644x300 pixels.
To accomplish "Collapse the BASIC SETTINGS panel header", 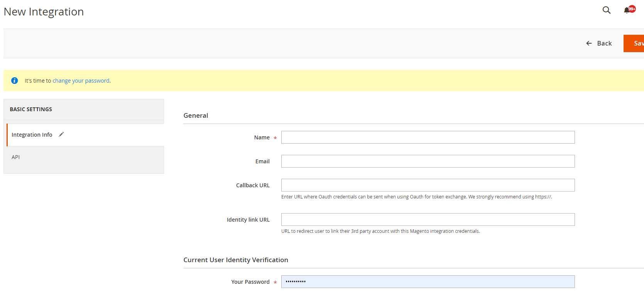I will click(31, 109).
